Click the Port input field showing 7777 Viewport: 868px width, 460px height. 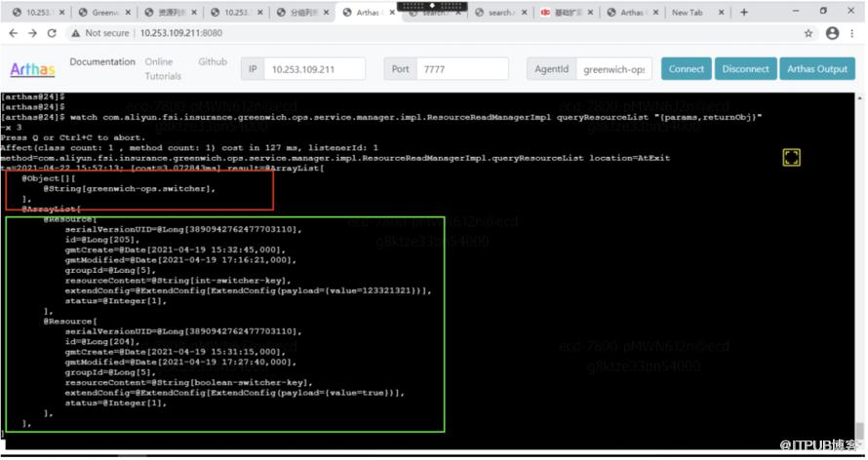(461, 69)
